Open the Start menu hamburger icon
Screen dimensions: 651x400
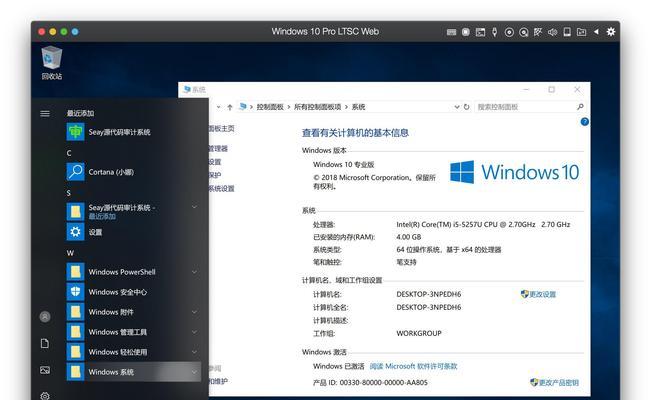point(45,113)
